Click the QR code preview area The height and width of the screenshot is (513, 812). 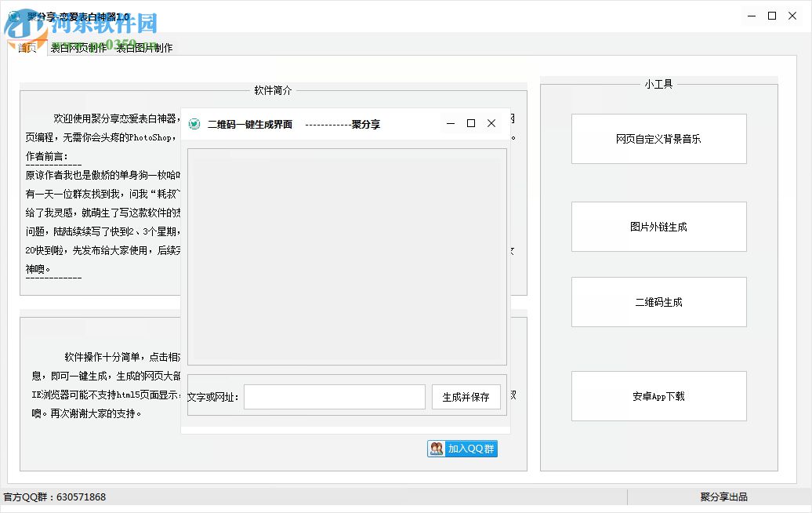coord(346,256)
